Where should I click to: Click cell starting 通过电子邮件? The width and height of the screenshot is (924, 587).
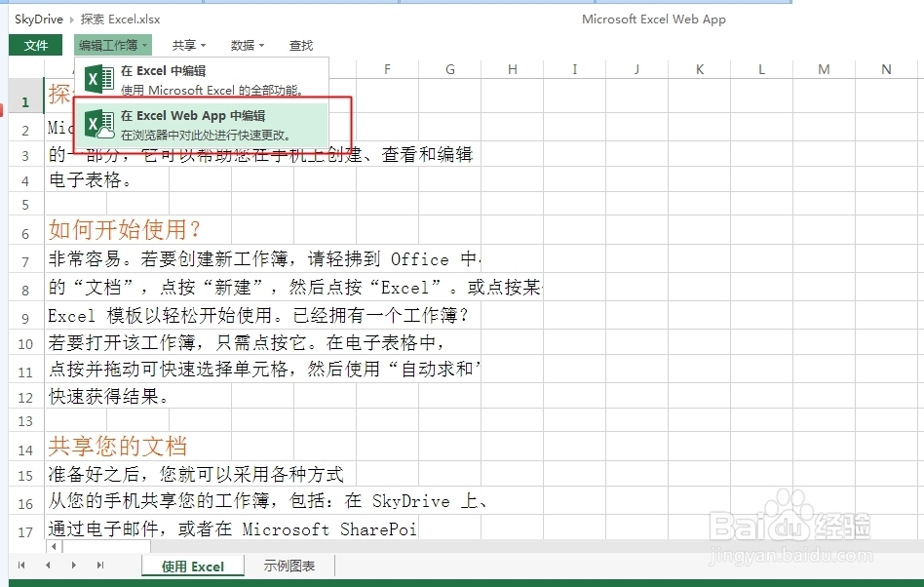[x=233, y=528]
